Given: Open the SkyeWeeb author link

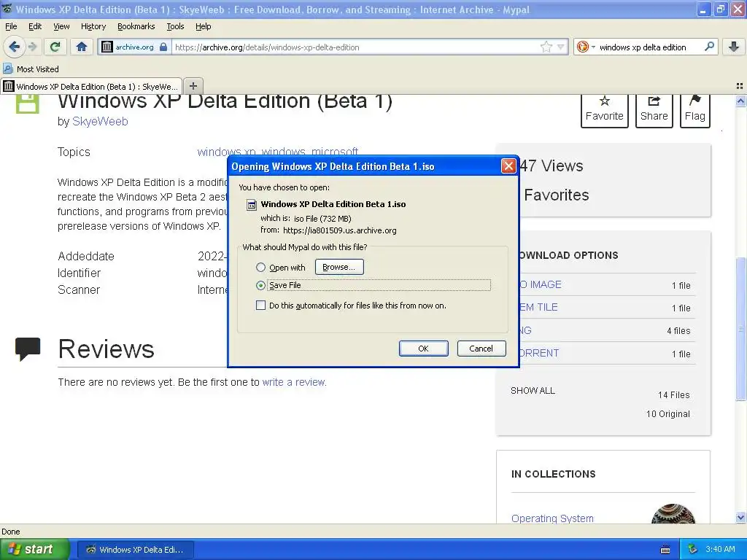Looking at the screenshot, I should pyautogui.click(x=100, y=122).
